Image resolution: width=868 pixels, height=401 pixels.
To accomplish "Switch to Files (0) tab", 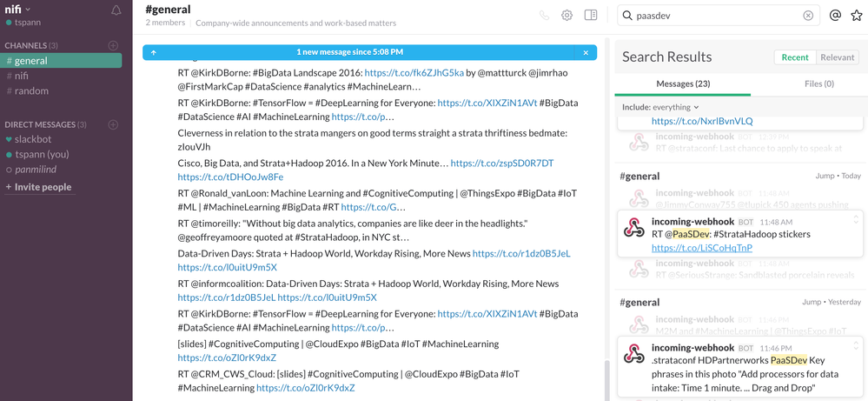I will 818,84.
